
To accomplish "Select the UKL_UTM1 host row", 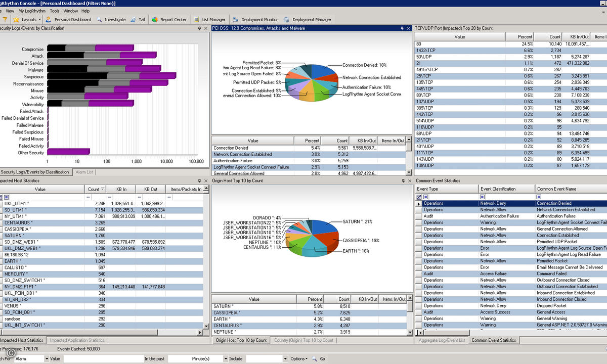I will (x=103, y=203).
